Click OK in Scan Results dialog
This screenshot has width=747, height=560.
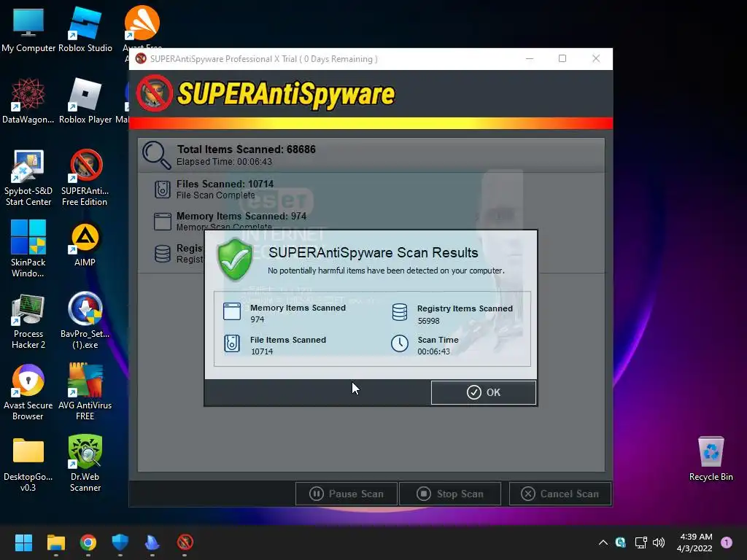pos(483,392)
